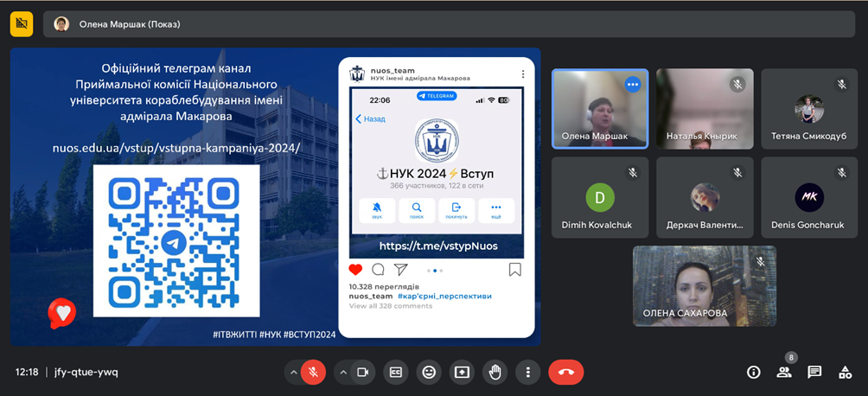This screenshot has width=868, height=396.
Task: Click the red heart like icon in post
Action: (355, 270)
